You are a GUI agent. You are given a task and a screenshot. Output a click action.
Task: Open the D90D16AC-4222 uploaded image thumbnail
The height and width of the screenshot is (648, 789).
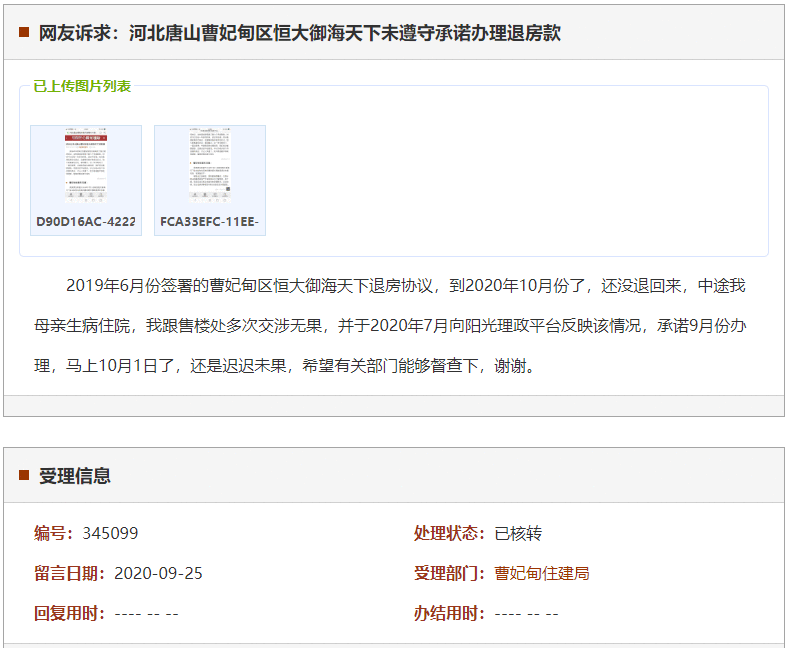[x=86, y=167]
